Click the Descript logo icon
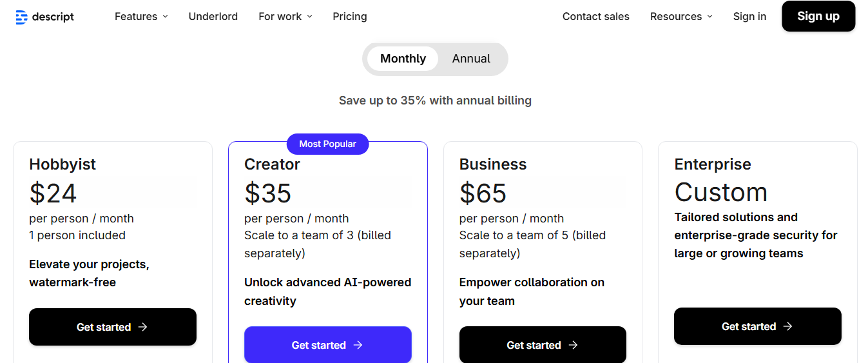 point(21,17)
